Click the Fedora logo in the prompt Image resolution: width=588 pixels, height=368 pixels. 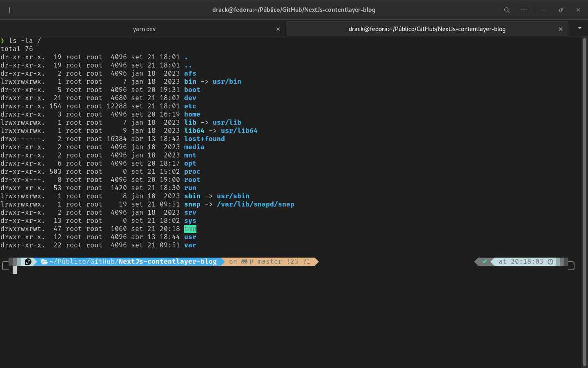pos(28,262)
